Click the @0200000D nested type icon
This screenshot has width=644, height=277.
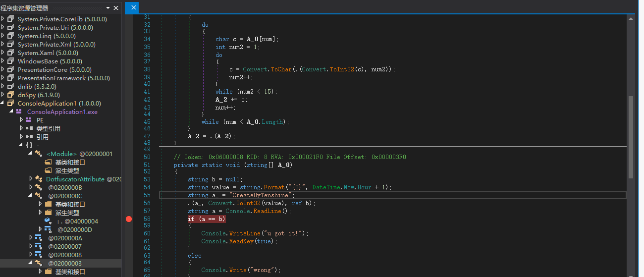48,229
